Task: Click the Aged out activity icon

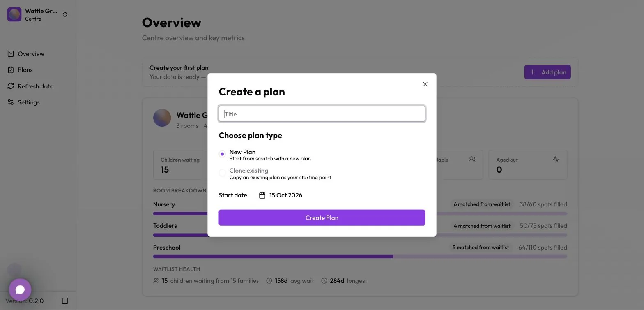Action: (556, 160)
